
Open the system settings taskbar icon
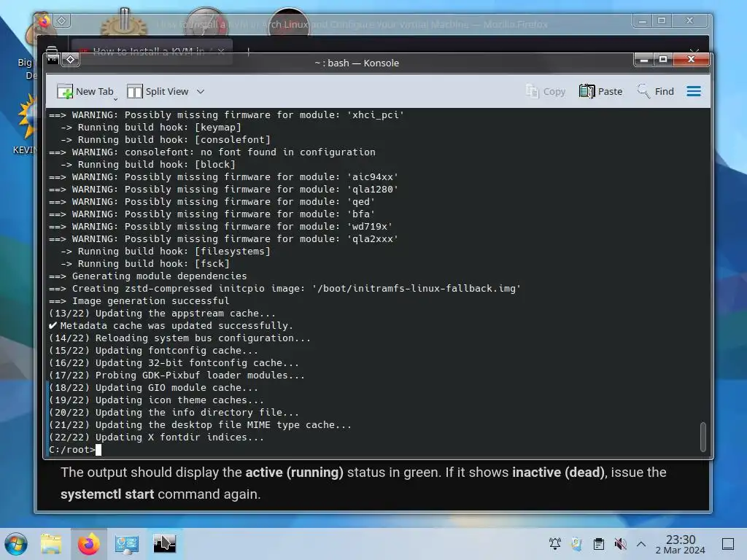tap(127, 544)
